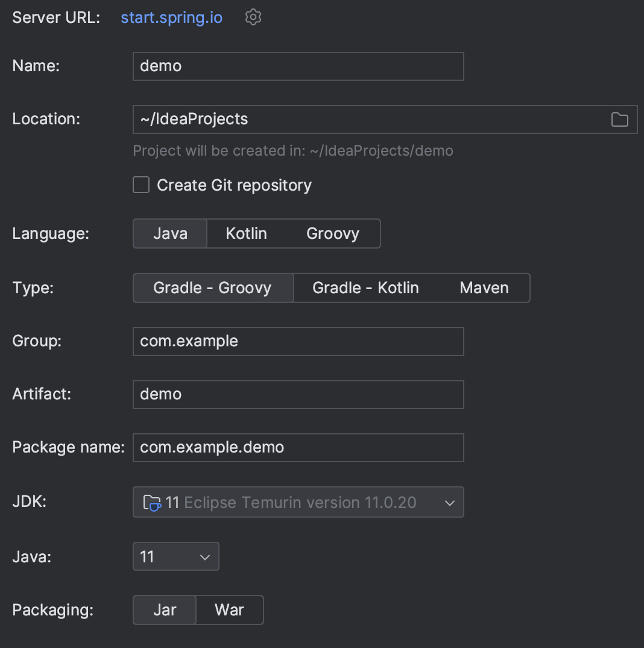The width and height of the screenshot is (644, 648).
Task: Select War packaging
Action: [x=229, y=610]
